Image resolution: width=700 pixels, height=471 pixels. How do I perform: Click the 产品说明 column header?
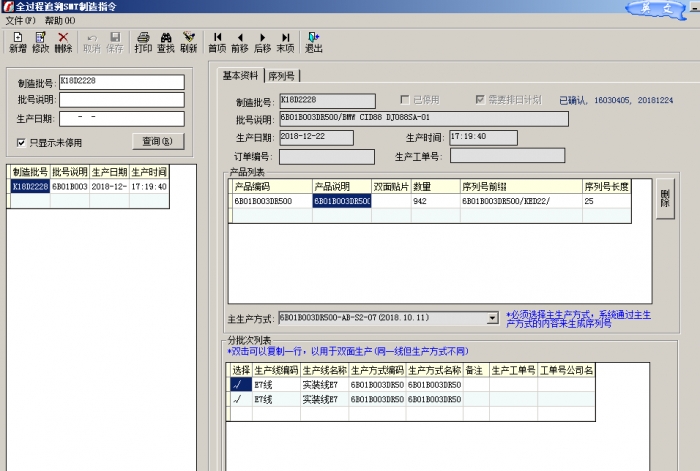(342, 186)
